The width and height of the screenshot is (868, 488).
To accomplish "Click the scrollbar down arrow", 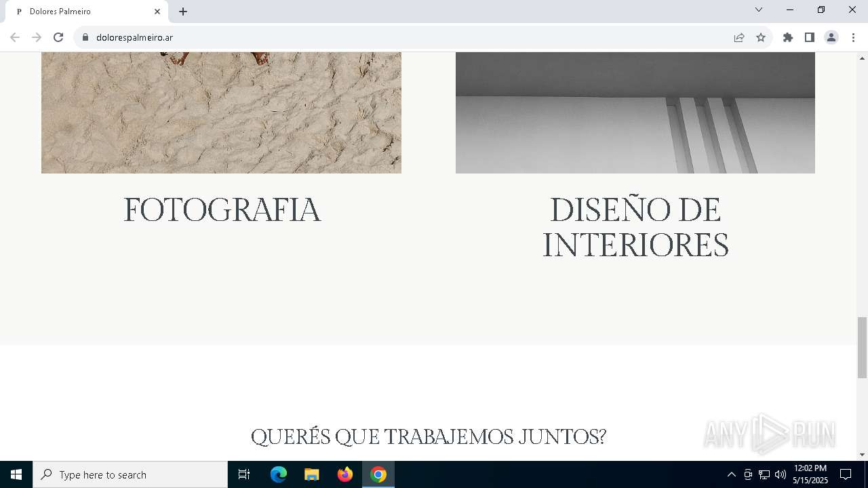I will pyautogui.click(x=862, y=455).
